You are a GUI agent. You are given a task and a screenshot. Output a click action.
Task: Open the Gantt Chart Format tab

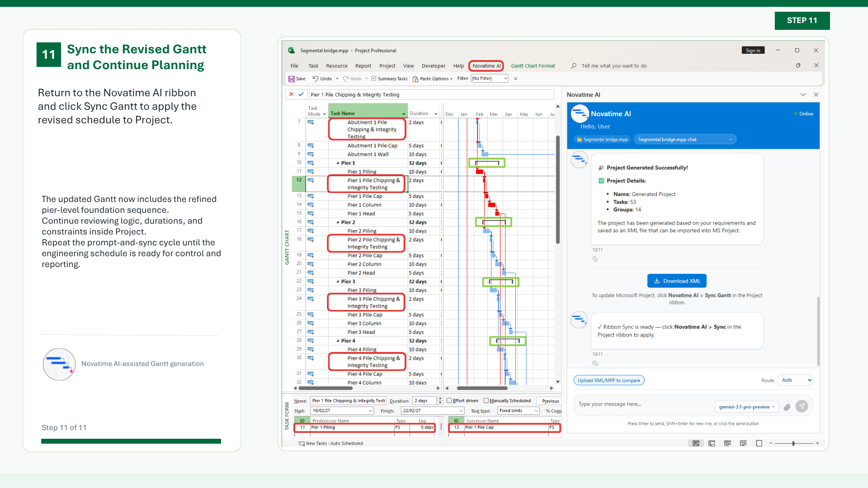[533, 66]
